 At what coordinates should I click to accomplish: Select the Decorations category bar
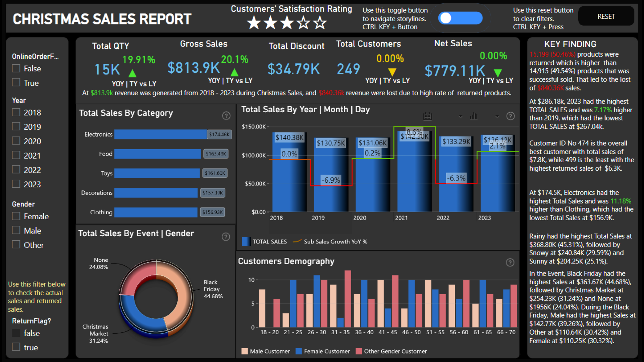(156, 193)
